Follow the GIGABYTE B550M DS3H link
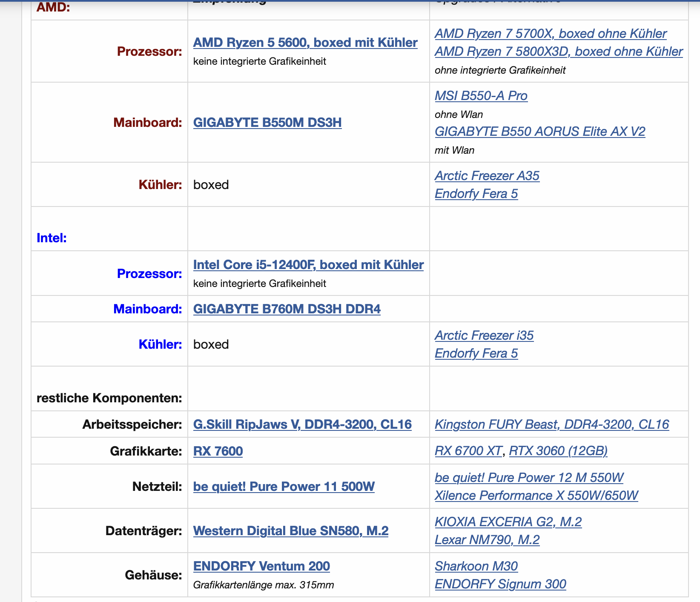 click(267, 123)
